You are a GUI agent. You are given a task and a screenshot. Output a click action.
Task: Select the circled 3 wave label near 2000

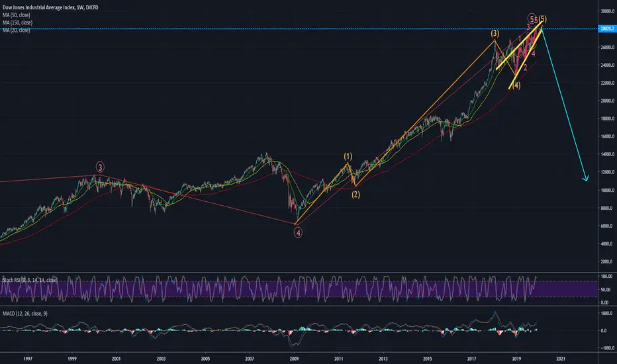[100, 167]
